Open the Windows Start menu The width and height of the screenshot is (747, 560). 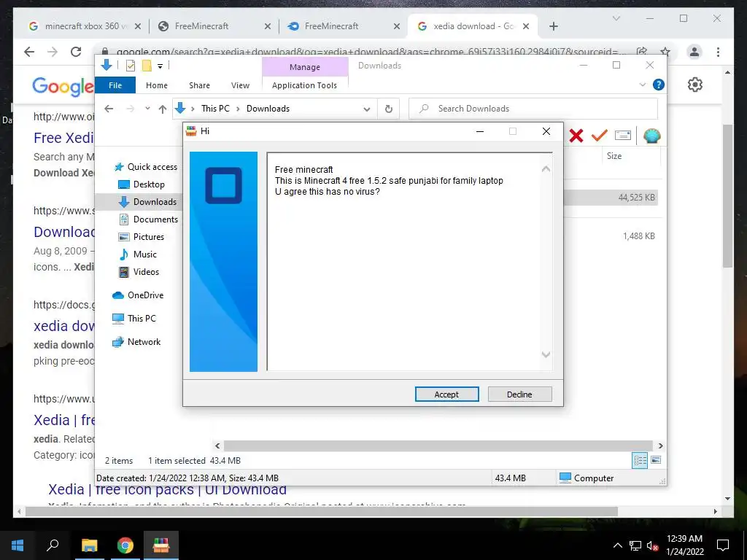pos(18,545)
